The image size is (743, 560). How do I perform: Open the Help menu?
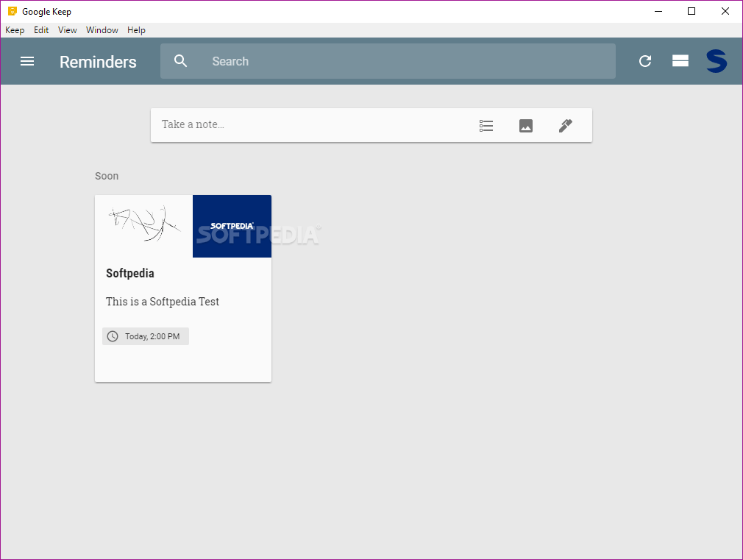136,30
